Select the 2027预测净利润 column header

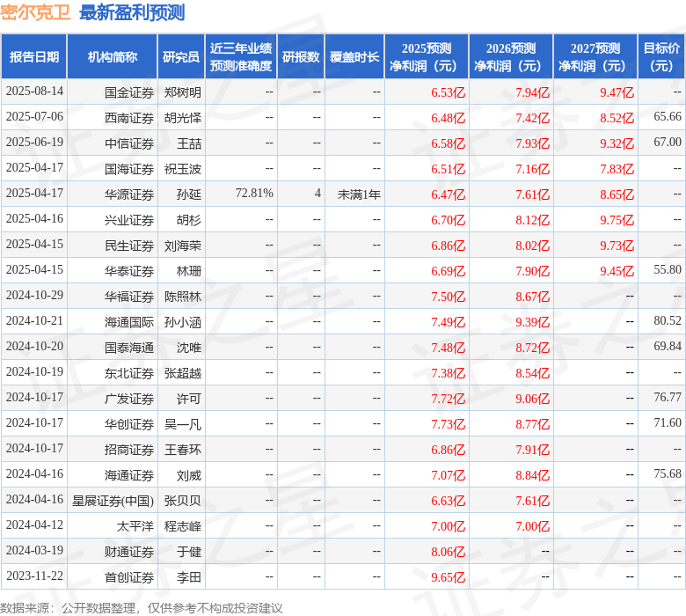pyautogui.click(x=595, y=57)
